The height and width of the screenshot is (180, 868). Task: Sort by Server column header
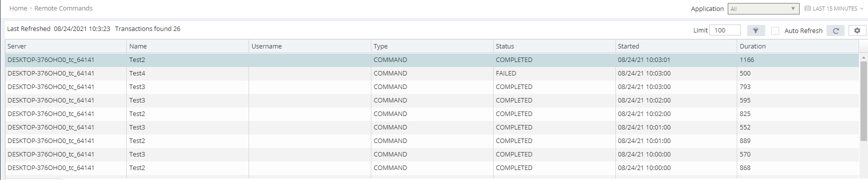66,46
